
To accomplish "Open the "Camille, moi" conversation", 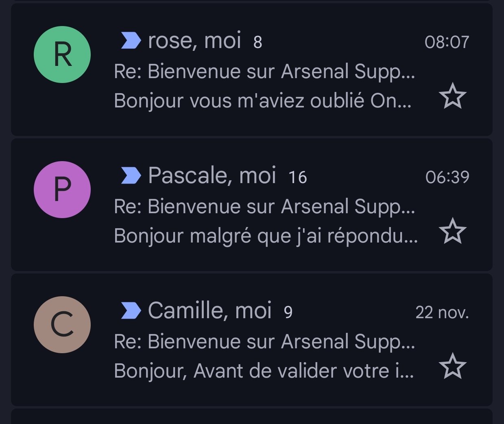I will pos(264,342).
